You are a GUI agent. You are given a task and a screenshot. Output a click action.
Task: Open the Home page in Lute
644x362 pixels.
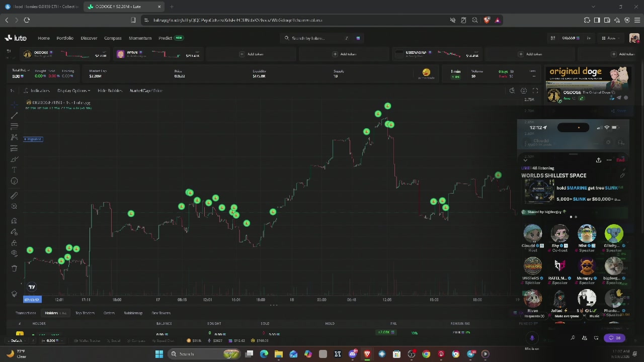coord(44,38)
